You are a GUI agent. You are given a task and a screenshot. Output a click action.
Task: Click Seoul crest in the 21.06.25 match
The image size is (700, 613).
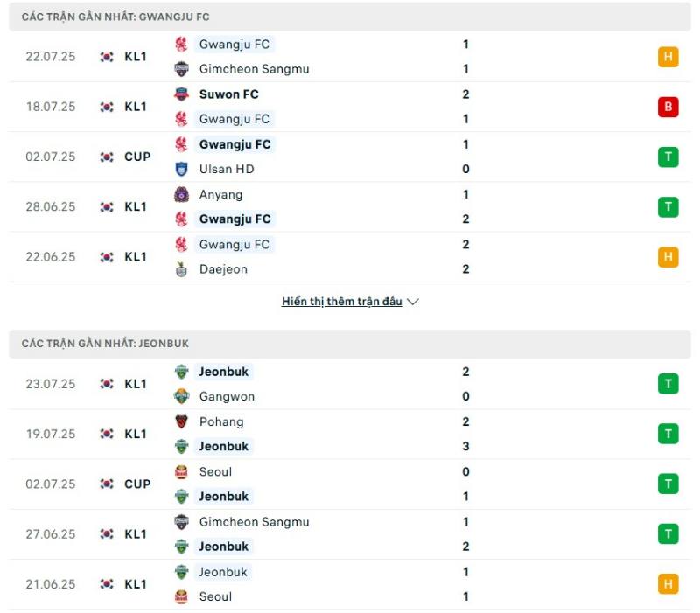[181, 596]
